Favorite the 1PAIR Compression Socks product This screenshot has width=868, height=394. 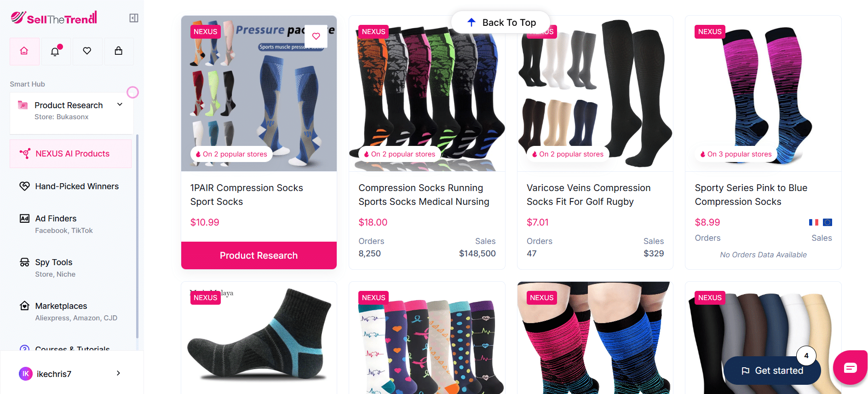[316, 36]
